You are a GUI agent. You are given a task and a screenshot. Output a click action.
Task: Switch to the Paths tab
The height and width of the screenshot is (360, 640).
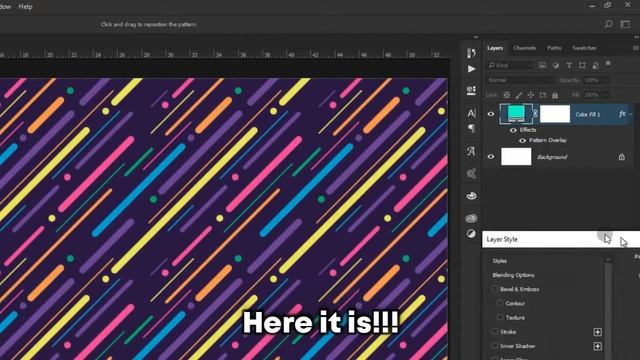(x=554, y=48)
